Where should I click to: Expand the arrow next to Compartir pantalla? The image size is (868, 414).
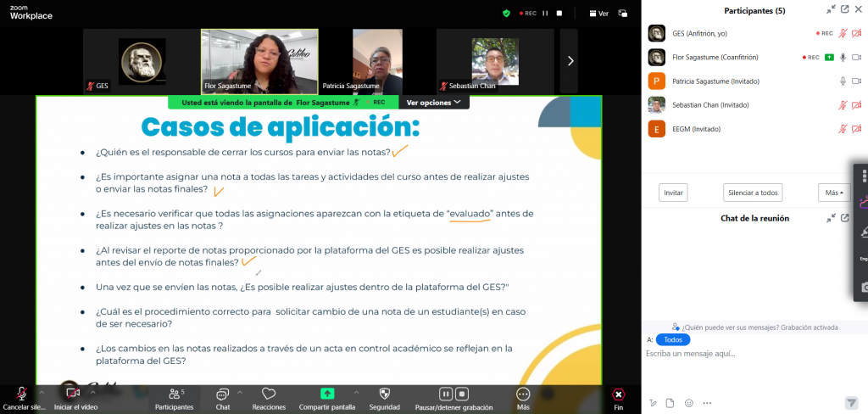tap(355, 393)
